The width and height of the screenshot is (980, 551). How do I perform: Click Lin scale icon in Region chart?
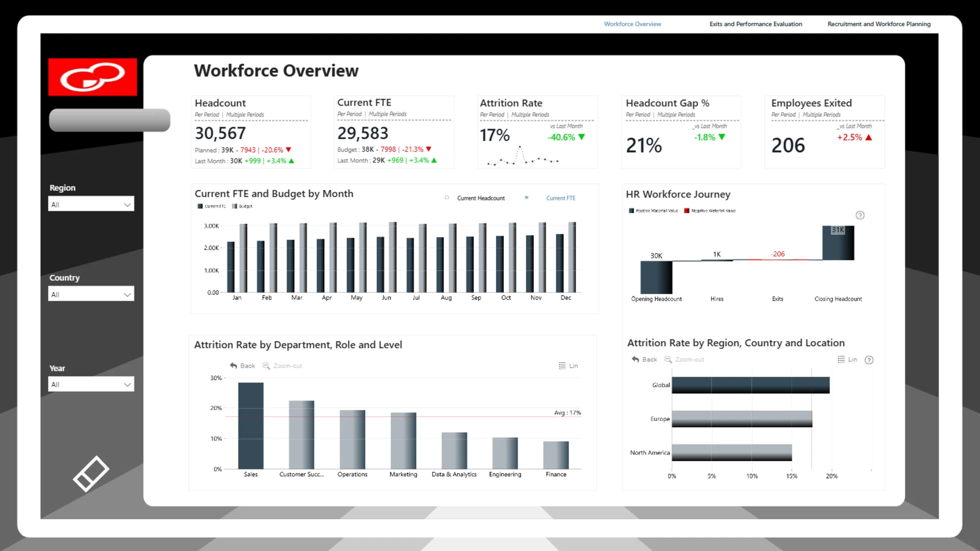(x=841, y=359)
